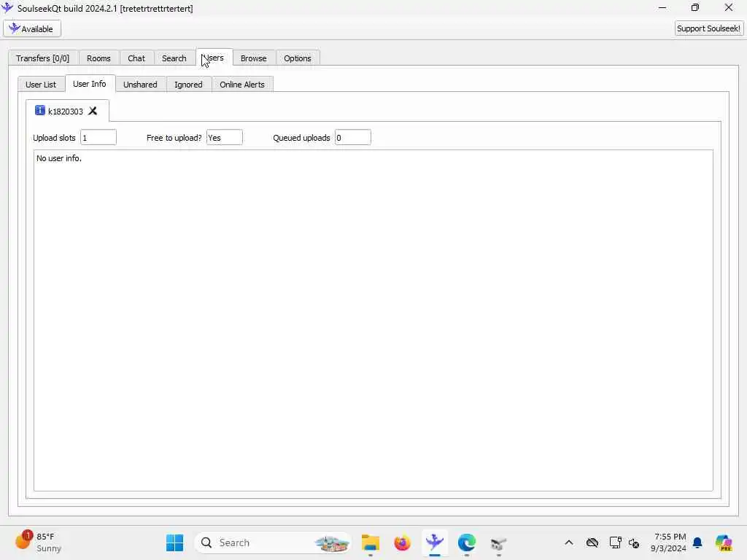Click the Upload slots field

click(98, 138)
